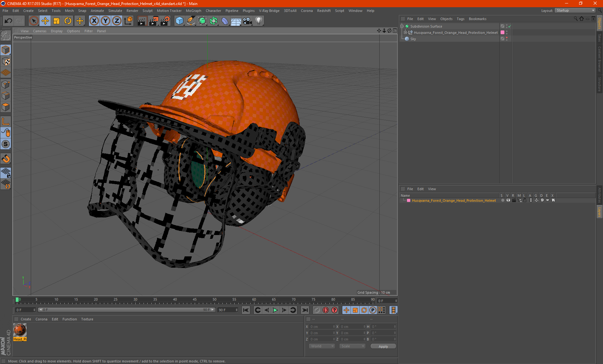Toggle locked workplane icon
The height and width of the screenshot is (364, 603).
(x=6, y=173)
